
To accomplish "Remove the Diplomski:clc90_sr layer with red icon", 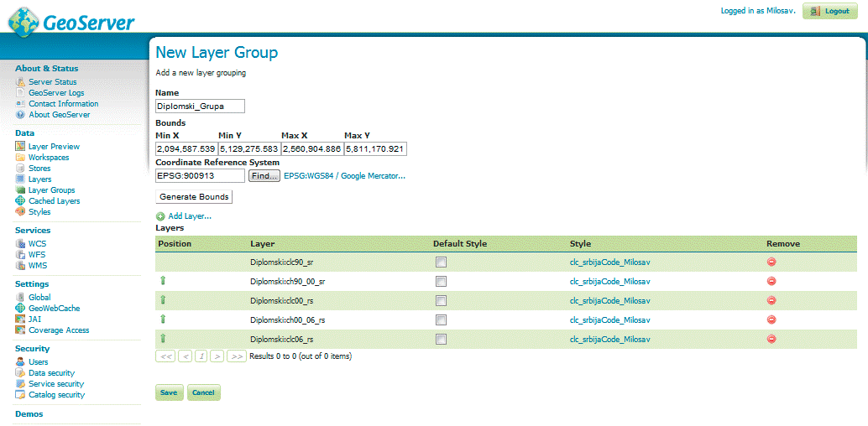I will pos(771,262).
